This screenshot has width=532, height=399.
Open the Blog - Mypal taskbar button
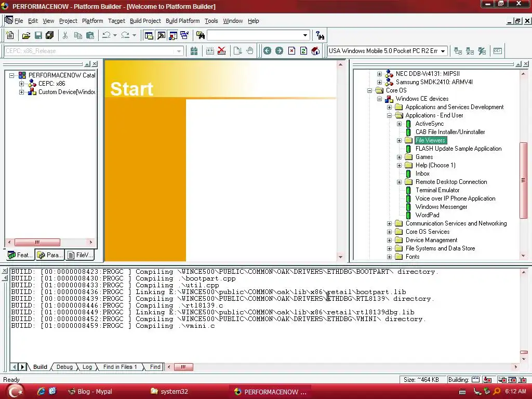pos(90,392)
